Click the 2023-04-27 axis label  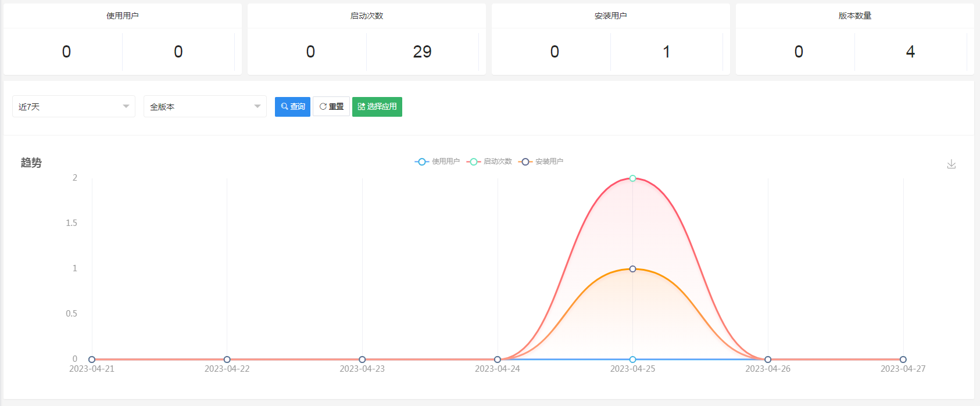(x=903, y=369)
